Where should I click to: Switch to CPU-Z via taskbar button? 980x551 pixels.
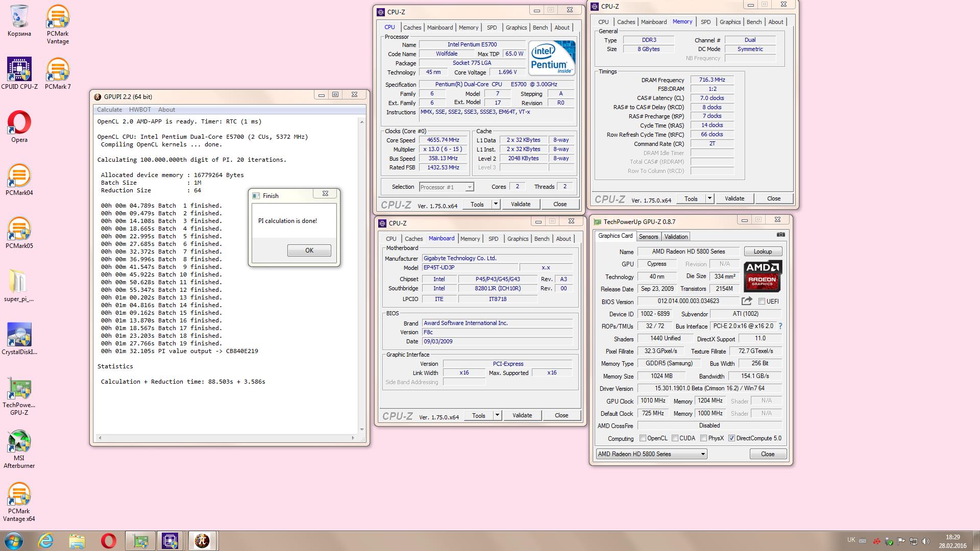(170, 541)
